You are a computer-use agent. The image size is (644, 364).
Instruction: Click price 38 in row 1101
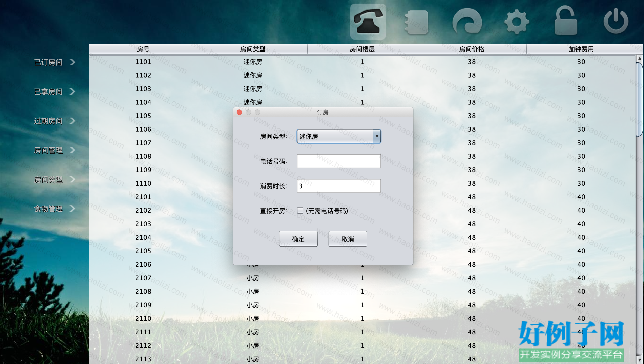tap(472, 62)
